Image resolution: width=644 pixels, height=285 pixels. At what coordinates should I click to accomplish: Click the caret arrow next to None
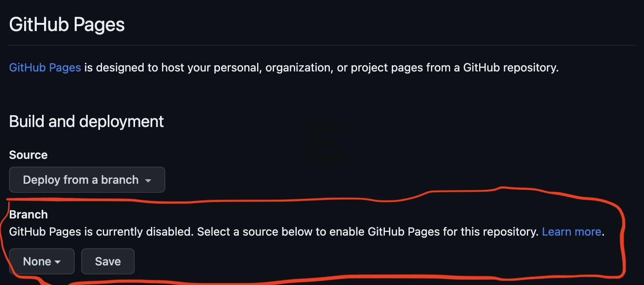(x=58, y=262)
